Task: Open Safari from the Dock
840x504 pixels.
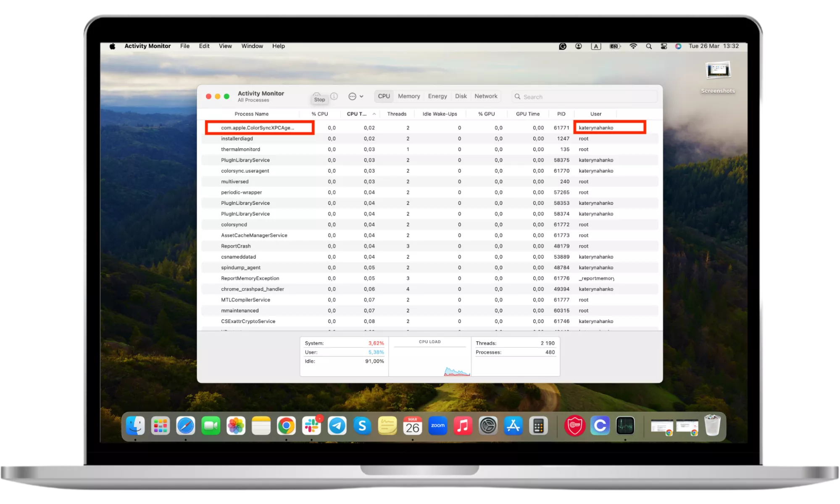Action: [185, 426]
